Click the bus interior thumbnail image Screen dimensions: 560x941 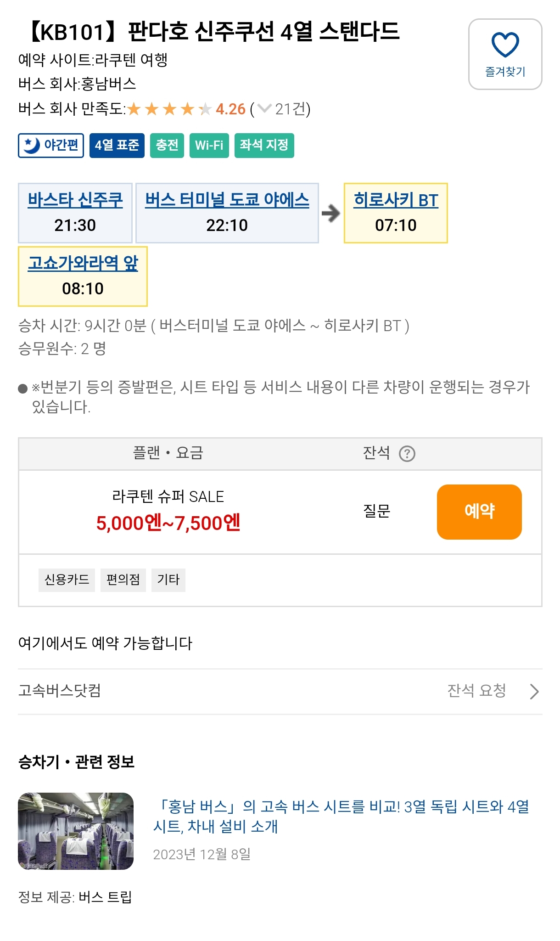pyautogui.click(x=76, y=831)
